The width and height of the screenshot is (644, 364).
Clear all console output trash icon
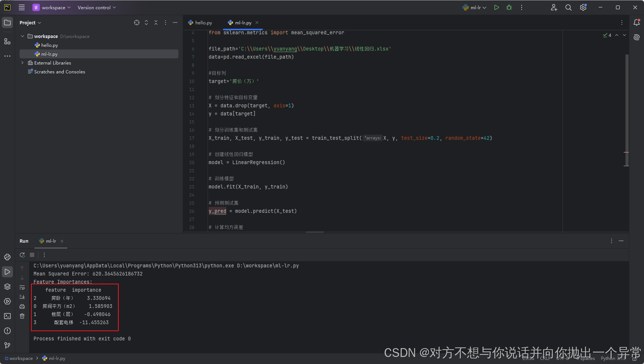22,316
